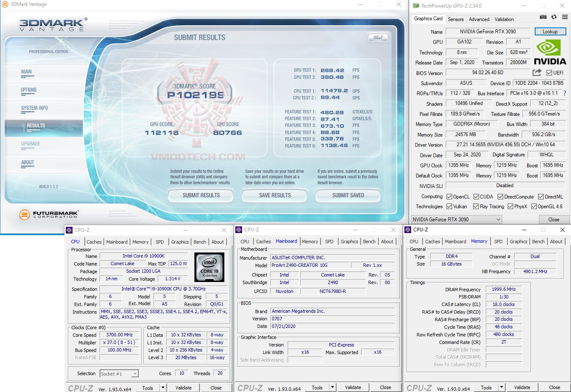The width and height of the screenshot is (571, 392).
Task: Toggle the Vulkan checkbox
Action: (450, 207)
